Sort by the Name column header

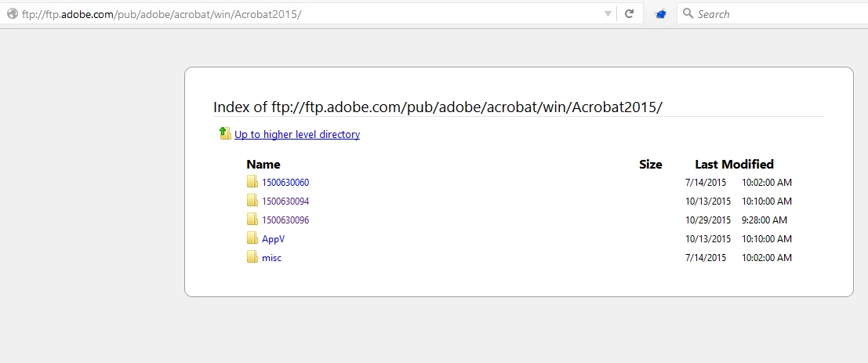point(263,165)
